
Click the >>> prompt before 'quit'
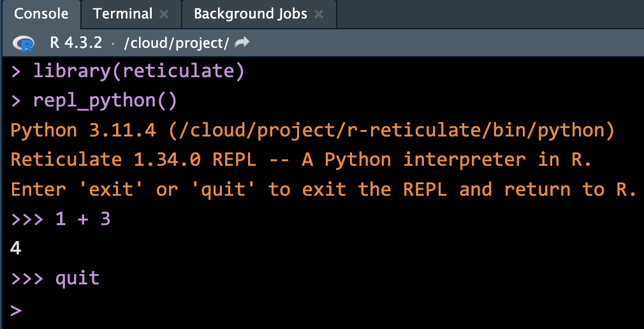pyautogui.click(x=27, y=279)
